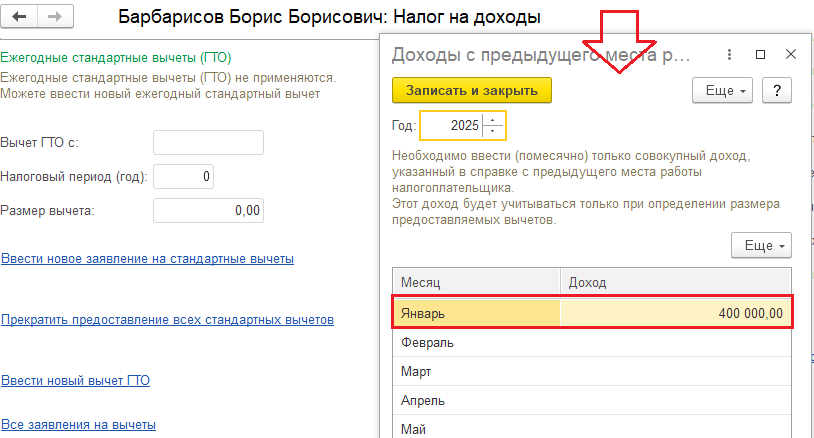The height and width of the screenshot is (438, 814).
Task: Open the three-dot dialog menu
Action: pyautogui.click(x=729, y=54)
